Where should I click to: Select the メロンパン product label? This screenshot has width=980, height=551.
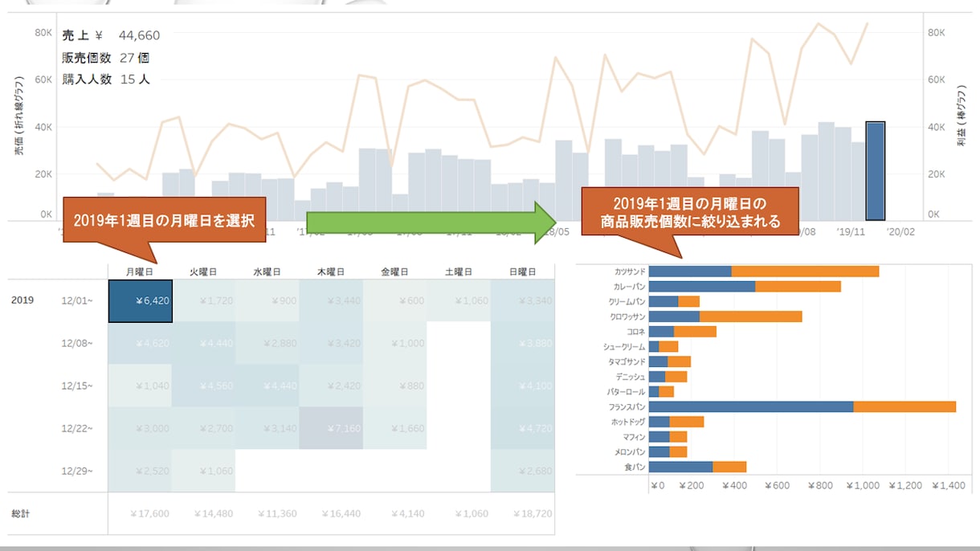tap(629, 451)
